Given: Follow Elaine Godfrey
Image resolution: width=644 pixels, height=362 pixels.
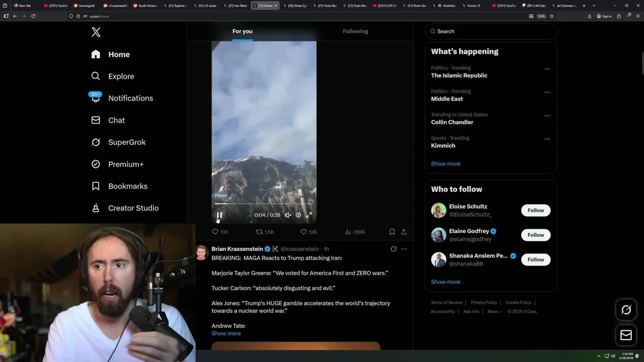Looking at the screenshot, I should (x=536, y=235).
